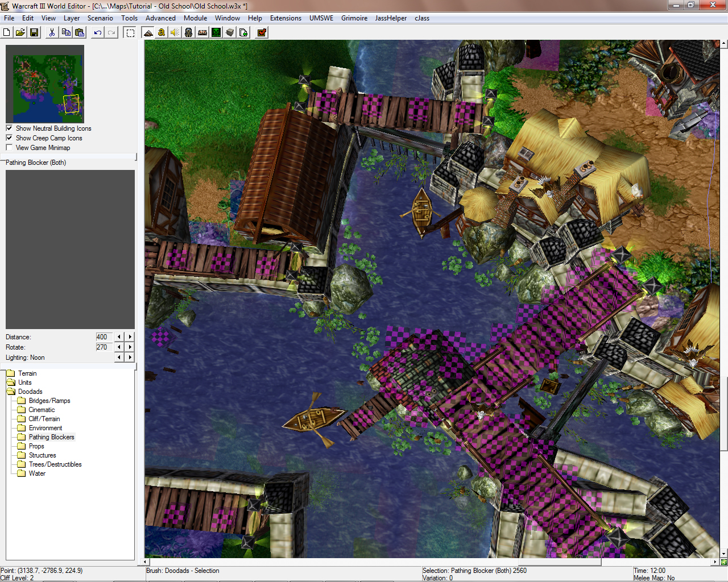This screenshot has width=728, height=582.
Task: Open the Terrain Editor toolbar icon
Action: point(148,32)
